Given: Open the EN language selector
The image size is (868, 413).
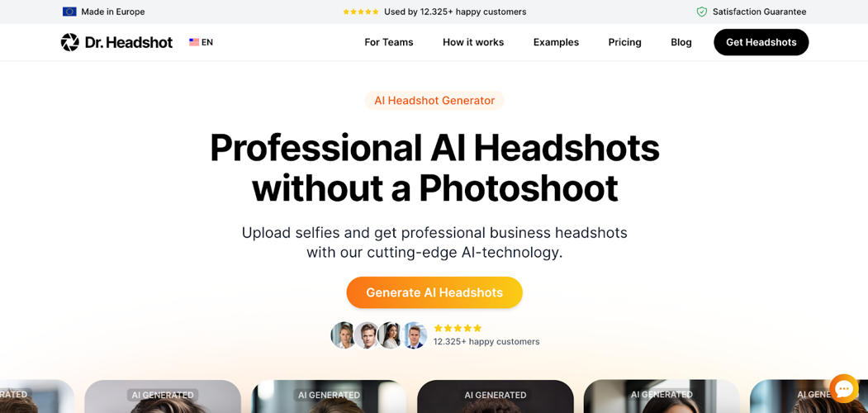Looking at the screenshot, I should click(x=201, y=42).
